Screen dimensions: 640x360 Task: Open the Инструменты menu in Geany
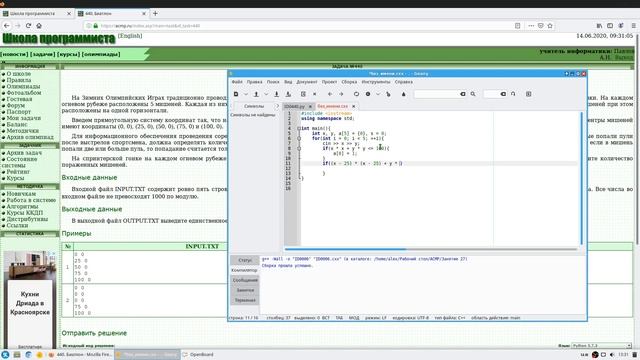[376, 82]
